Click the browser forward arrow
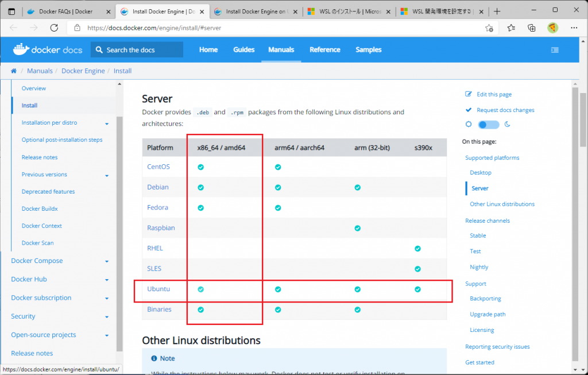This screenshot has width=588, height=375. click(x=34, y=28)
